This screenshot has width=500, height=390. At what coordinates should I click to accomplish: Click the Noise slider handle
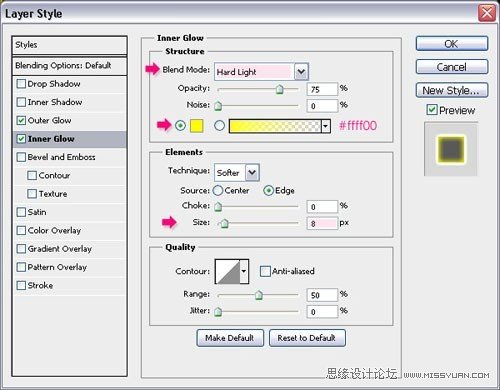218,106
